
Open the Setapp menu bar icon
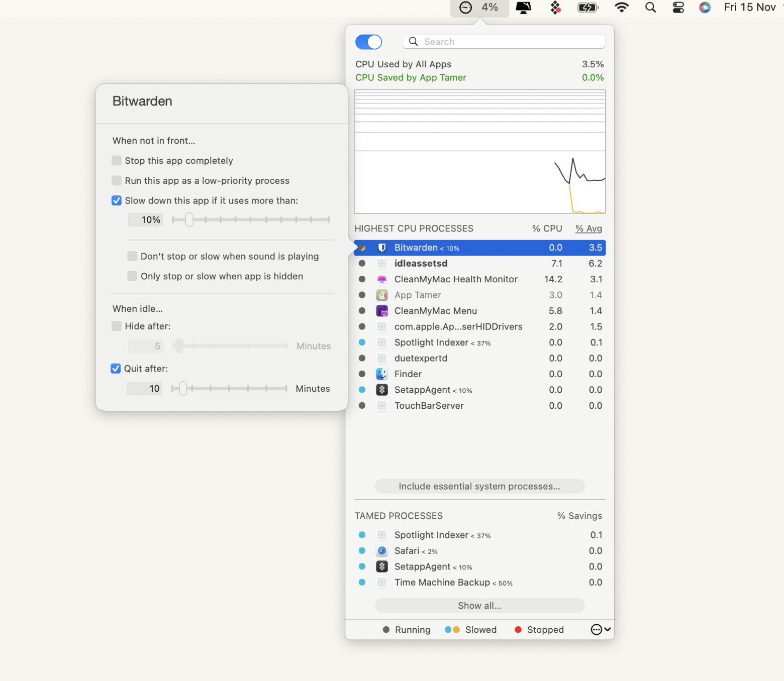(x=555, y=8)
